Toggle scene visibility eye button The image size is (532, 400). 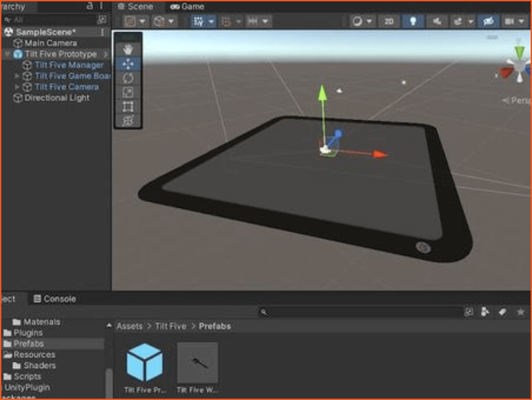point(488,21)
